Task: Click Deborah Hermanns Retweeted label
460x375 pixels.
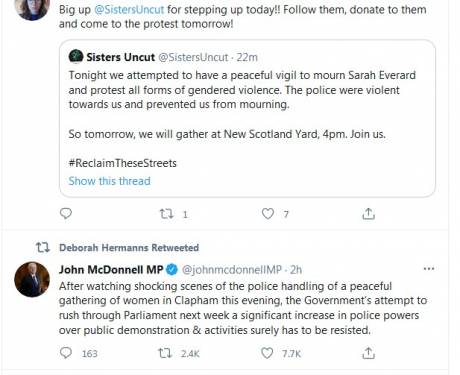Action: (x=129, y=248)
